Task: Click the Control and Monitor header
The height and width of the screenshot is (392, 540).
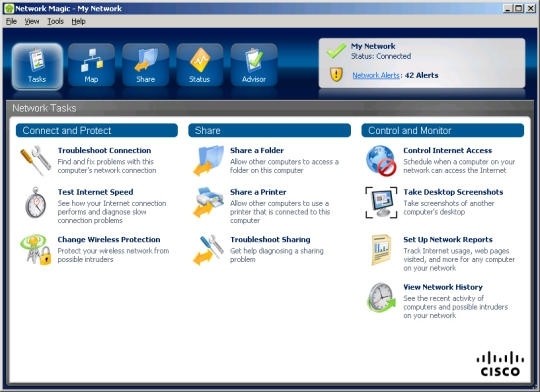Action: click(x=443, y=131)
